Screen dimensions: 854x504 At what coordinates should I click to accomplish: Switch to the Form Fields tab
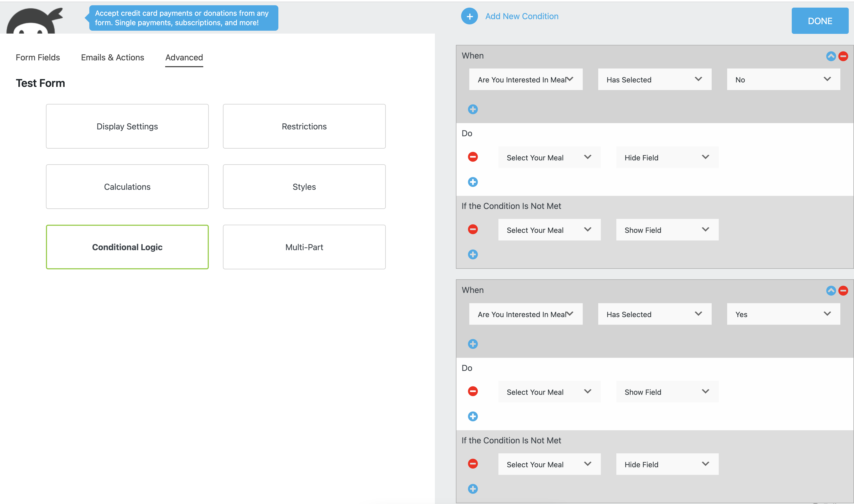pos(38,57)
